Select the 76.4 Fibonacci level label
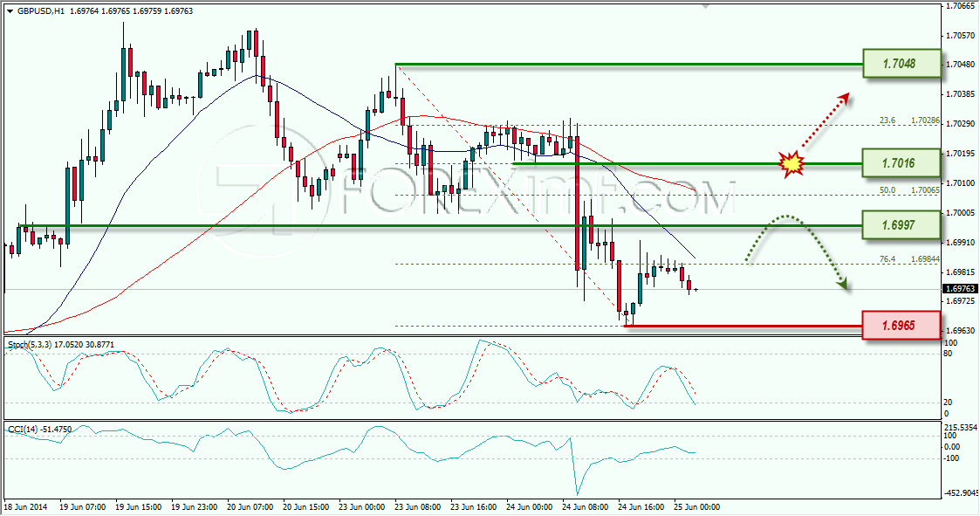The width and height of the screenshot is (980, 516). tap(888, 259)
